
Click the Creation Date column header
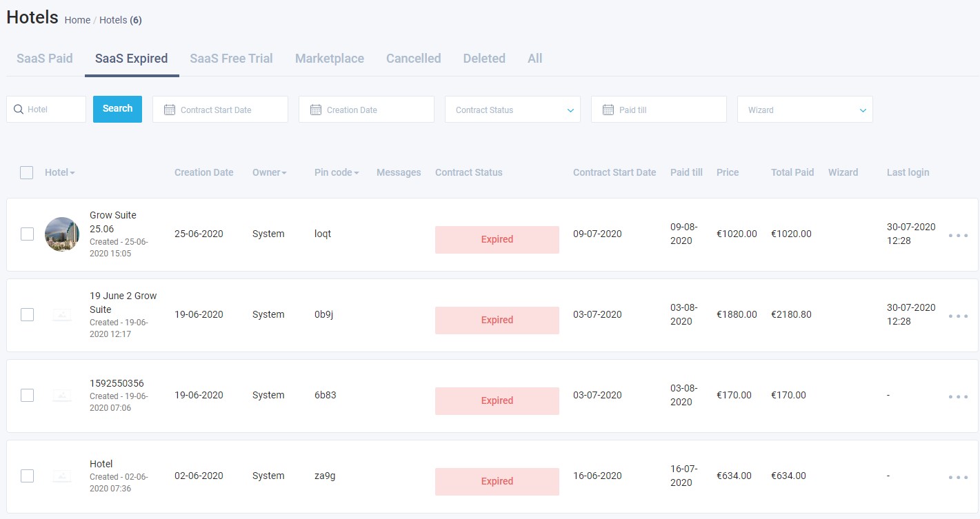click(204, 172)
